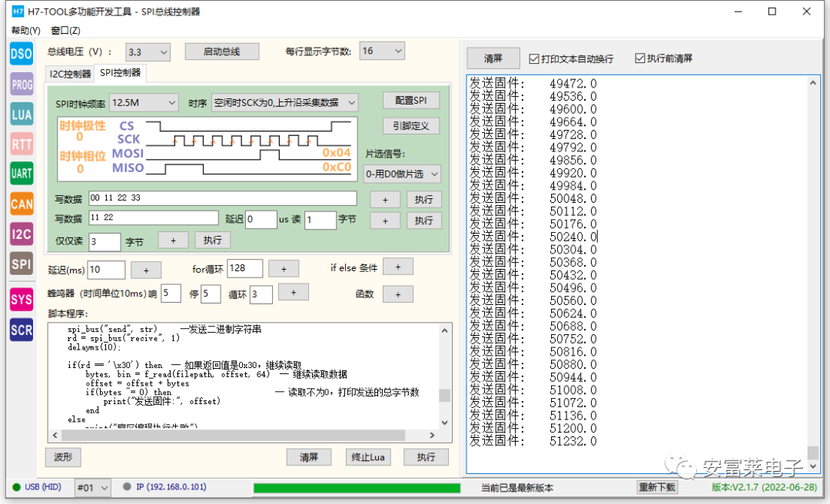This screenshot has width=830, height=504.
Task: Click the IP (192.168.0.101) status
Action: 164,487
